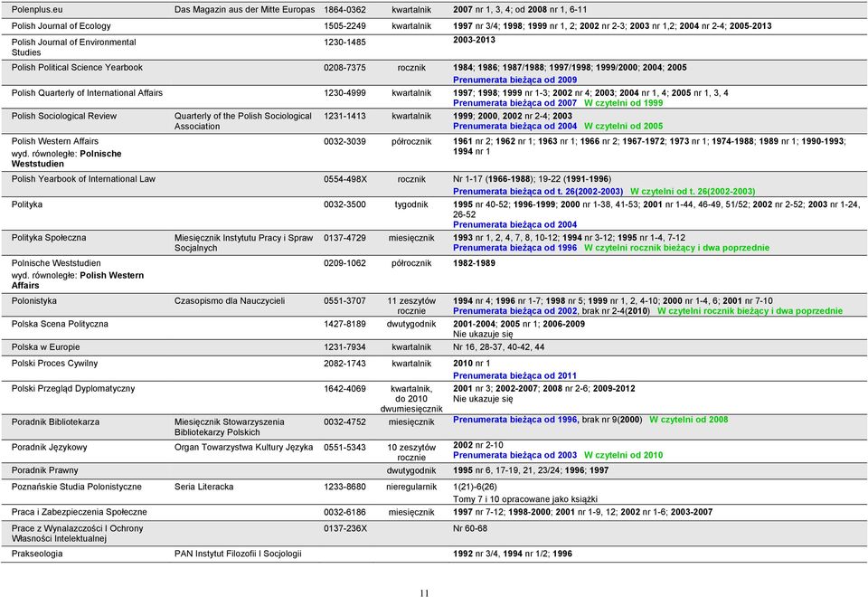Select the title Prakseologia

click(x=37, y=554)
